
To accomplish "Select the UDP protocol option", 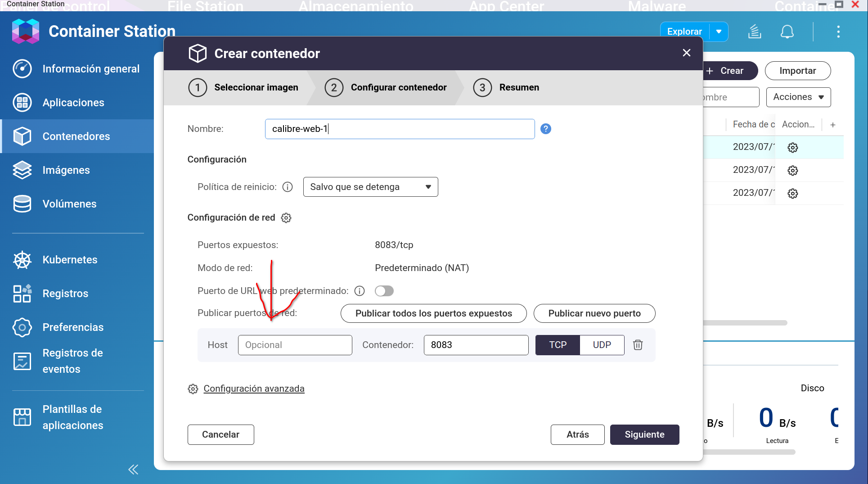I will pos(602,345).
